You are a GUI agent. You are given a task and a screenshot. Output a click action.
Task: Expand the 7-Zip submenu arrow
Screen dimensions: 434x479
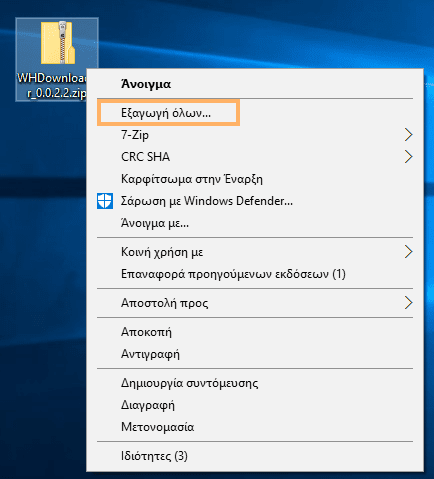click(409, 135)
